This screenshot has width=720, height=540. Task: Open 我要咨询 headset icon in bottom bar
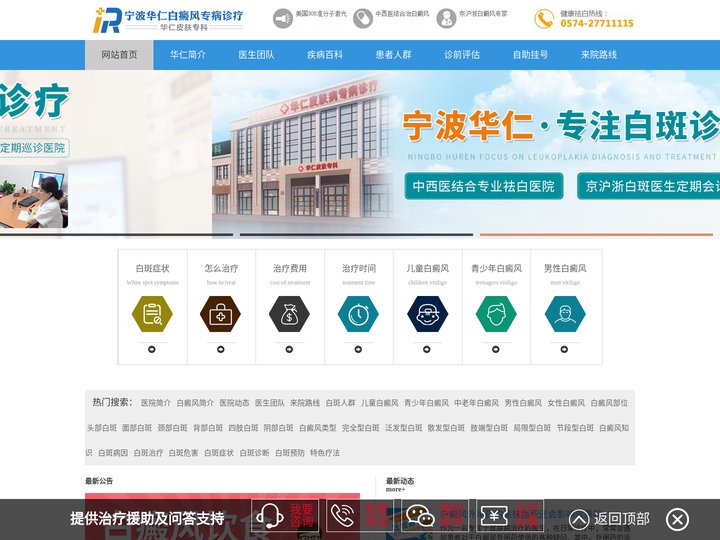270,516
